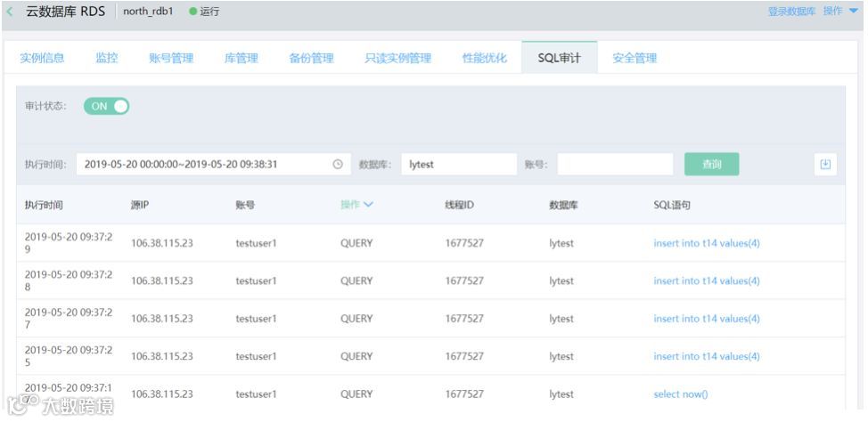Image resolution: width=868 pixels, height=422 pixels.
Task: Open the clock icon in execution time field
Action: click(x=338, y=165)
